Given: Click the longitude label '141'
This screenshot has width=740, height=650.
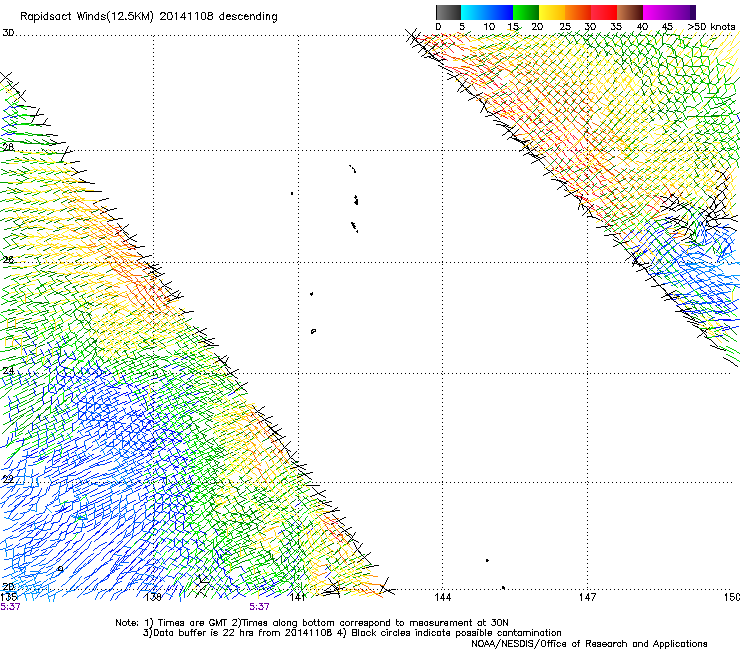Looking at the screenshot, I should coord(297,598).
